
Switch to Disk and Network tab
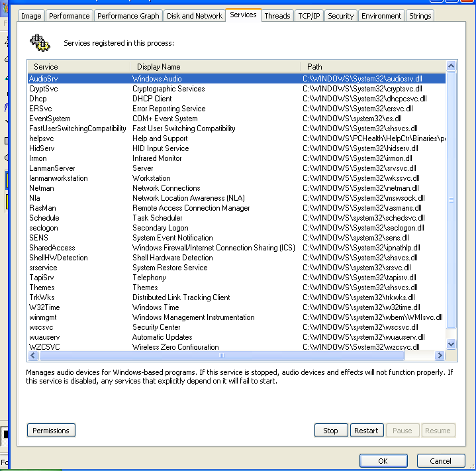(195, 16)
